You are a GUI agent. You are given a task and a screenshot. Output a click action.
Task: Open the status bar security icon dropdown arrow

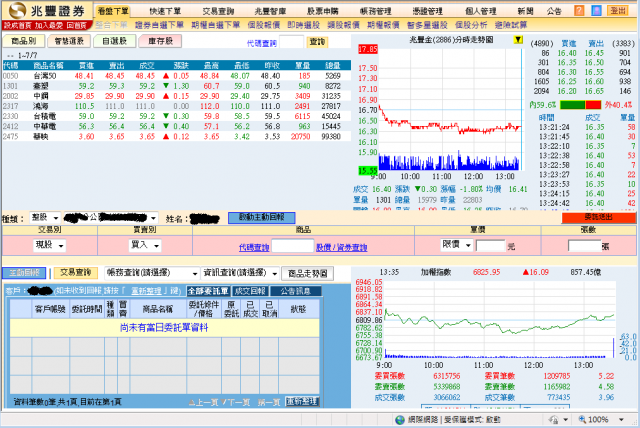point(566,419)
